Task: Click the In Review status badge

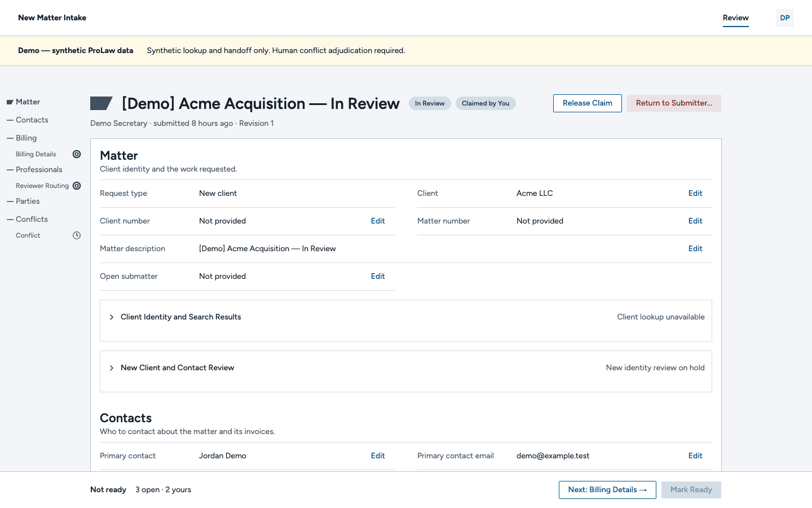Action: pos(430,103)
